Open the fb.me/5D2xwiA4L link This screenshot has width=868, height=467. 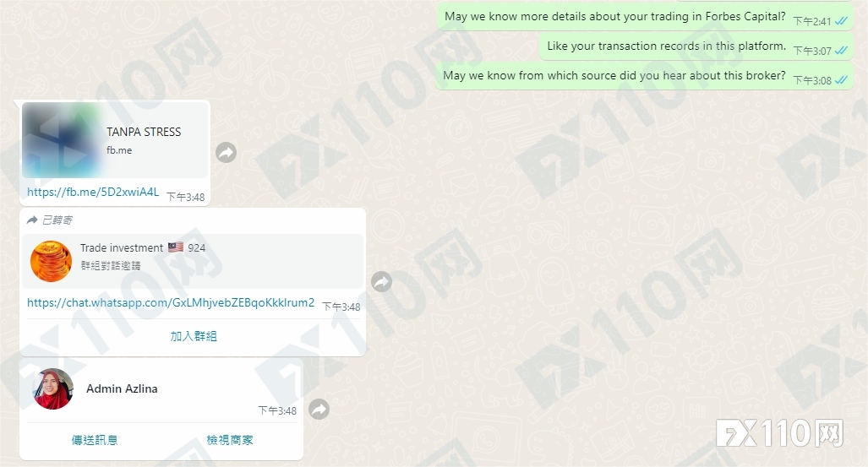click(93, 192)
